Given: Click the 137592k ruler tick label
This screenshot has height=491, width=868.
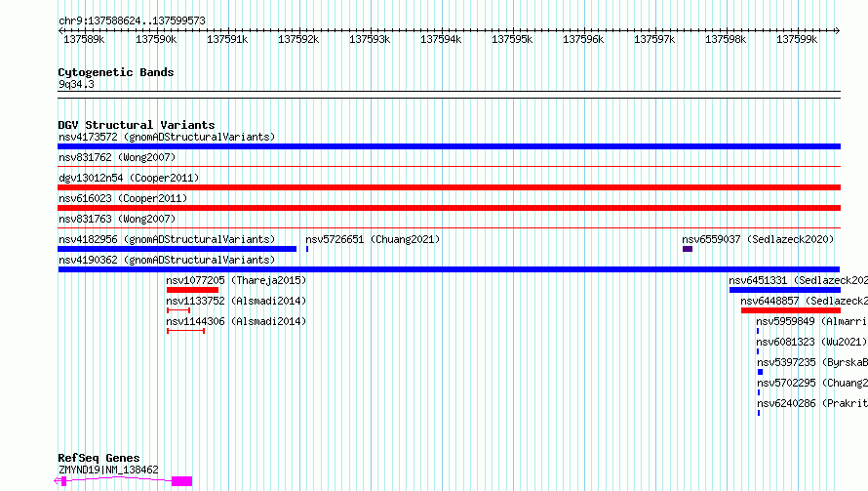Looking at the screenshot, I should pyautogui.click(x=298, y=39).
